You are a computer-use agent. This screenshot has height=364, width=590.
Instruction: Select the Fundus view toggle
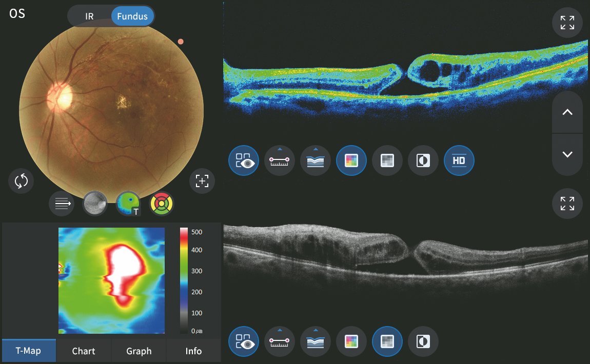click(x=132, y=16)
